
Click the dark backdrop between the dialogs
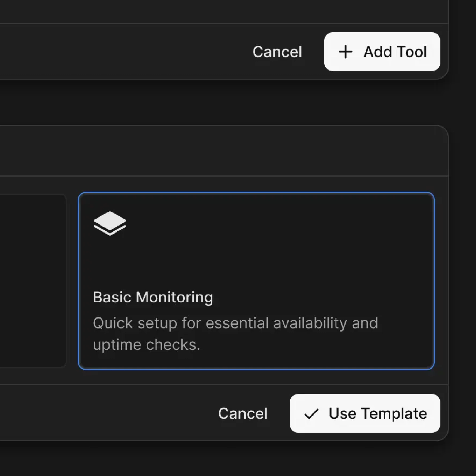point(222,102)
